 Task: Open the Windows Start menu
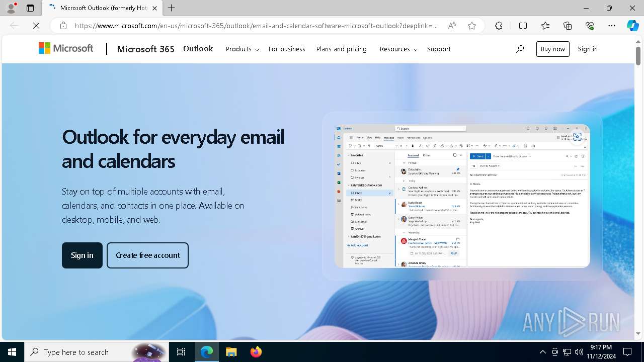[x=12, y=352]
